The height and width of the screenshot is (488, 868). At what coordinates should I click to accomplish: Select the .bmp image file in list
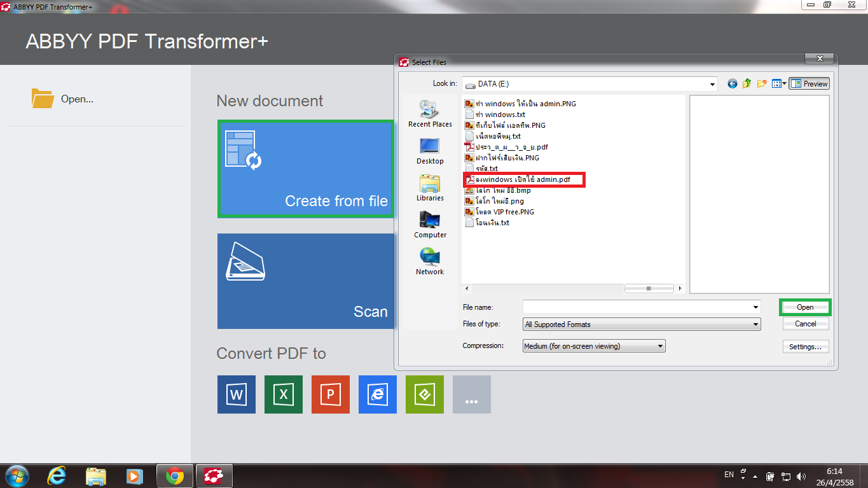tap(498, 190)
